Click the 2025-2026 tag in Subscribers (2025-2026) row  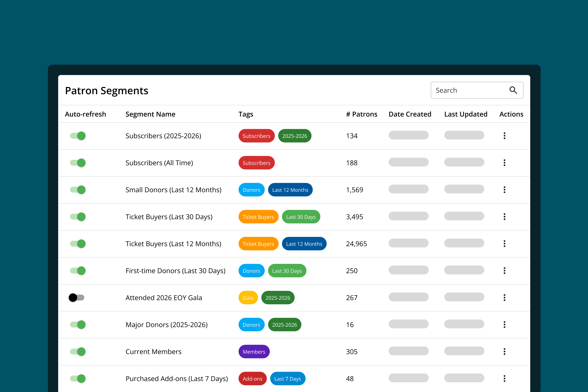click(295, 136)
